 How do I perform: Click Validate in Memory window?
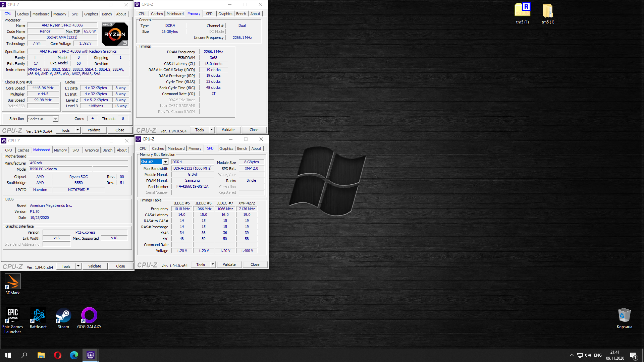coord(228,130)
